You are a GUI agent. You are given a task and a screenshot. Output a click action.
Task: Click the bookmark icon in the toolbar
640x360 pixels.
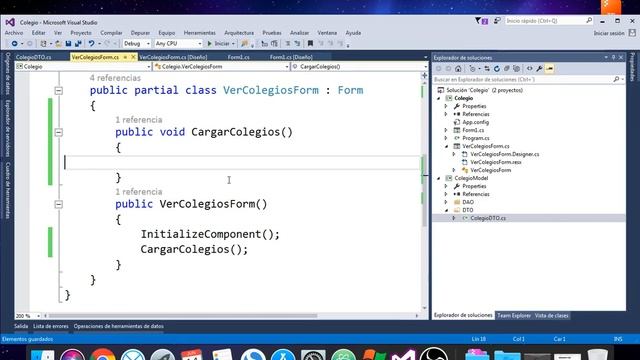pyautogui.click(x=310, y=43)
